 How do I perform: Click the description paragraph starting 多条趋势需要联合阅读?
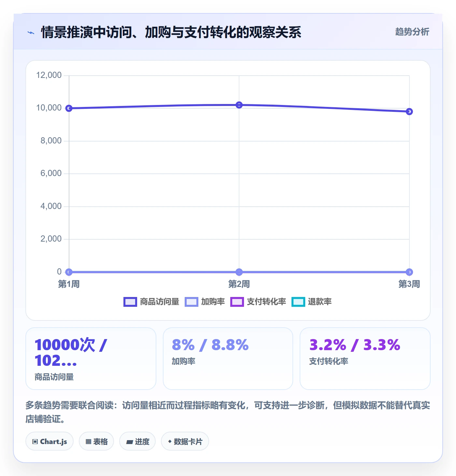[228, 412]
